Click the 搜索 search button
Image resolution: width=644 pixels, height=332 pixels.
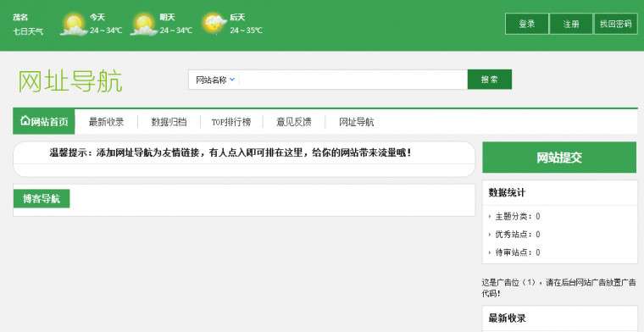pos(490,80)
